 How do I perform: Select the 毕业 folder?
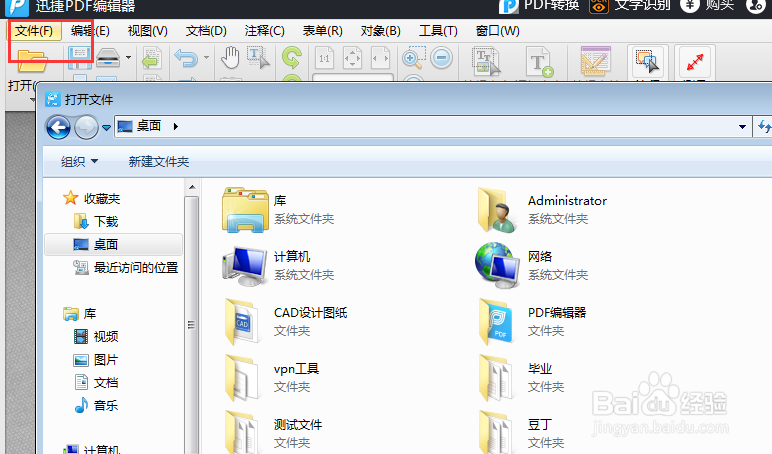pos(522,378)
